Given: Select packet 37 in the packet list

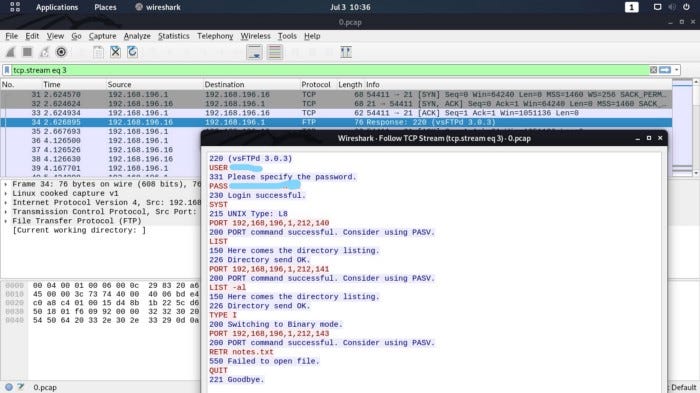Looking at the screenshot, I should [101, 150].
